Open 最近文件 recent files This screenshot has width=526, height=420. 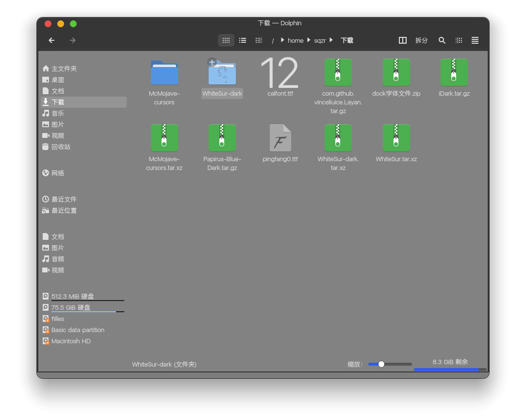click(83, 200)
